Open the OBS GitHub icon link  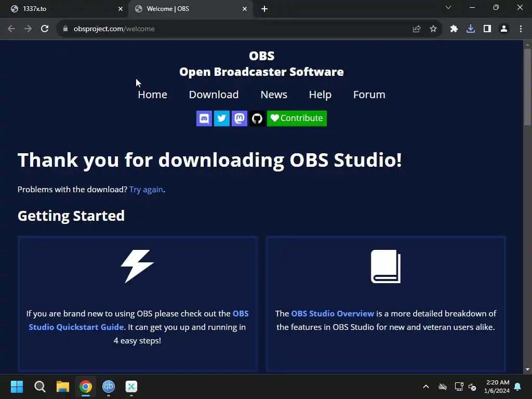[x=257, y=118]
